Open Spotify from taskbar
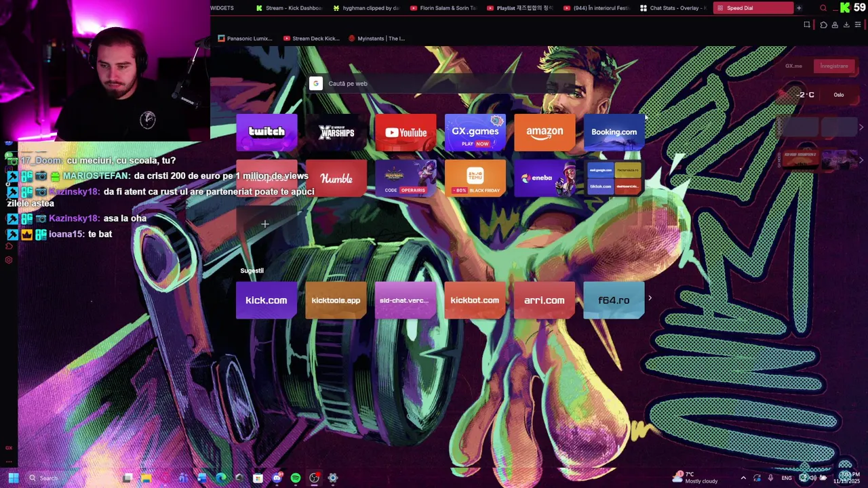The image size is (868, 488). 296,478
